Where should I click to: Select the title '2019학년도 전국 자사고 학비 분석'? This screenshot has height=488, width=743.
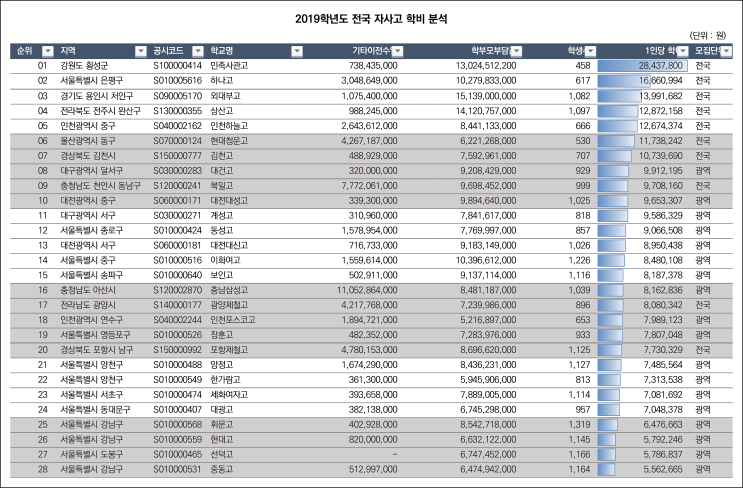click(371, 19)
